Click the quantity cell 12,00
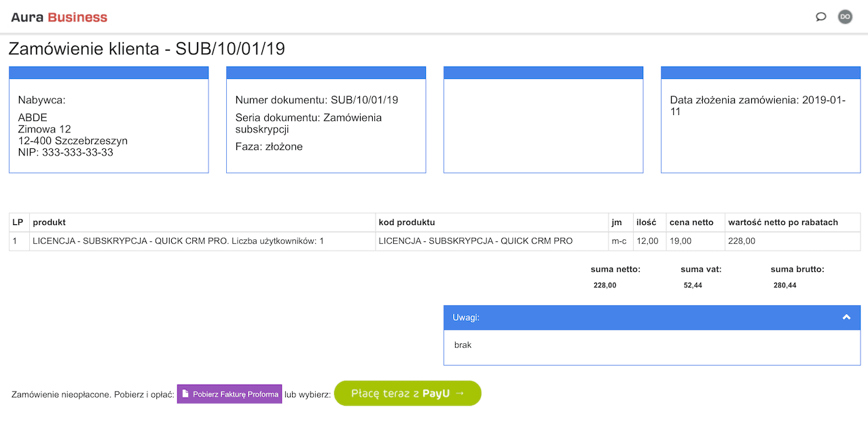This screenshot has width=868, height=424. click(x=649, y=241)
